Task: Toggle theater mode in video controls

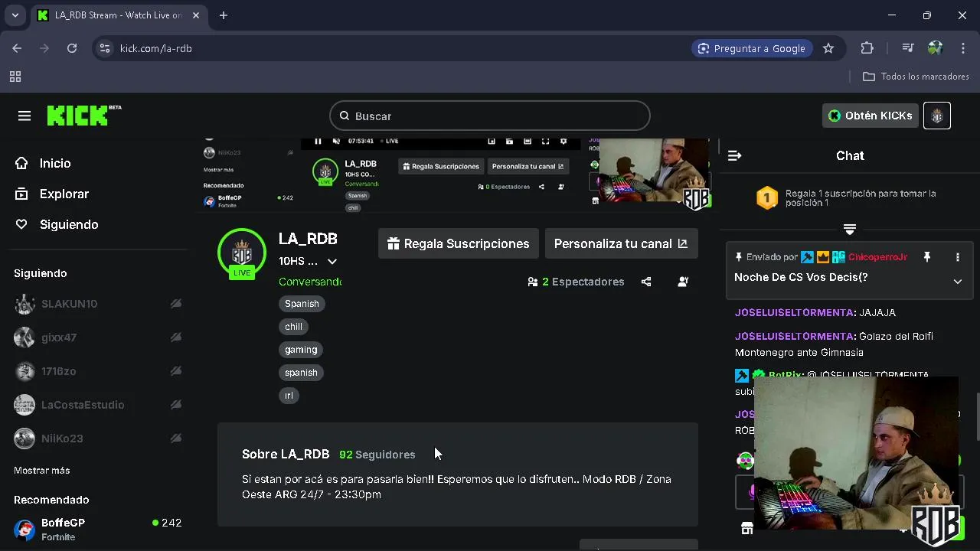Action: coord(528,141)
